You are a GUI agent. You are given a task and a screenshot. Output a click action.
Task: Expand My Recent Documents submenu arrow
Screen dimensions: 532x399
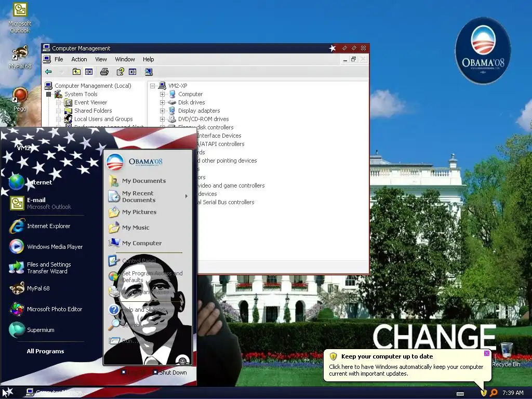coord(187,196)
